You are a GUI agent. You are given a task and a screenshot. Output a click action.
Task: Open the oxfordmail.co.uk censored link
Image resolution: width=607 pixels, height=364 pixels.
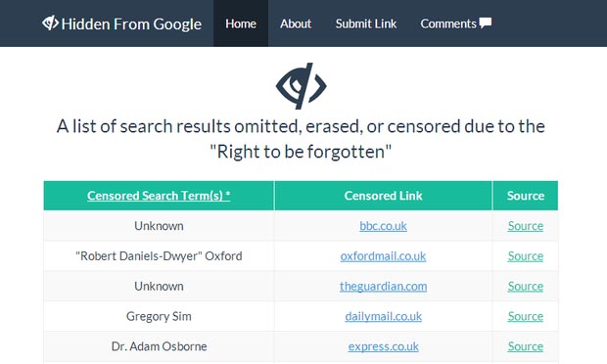click(x=383, y=256)
